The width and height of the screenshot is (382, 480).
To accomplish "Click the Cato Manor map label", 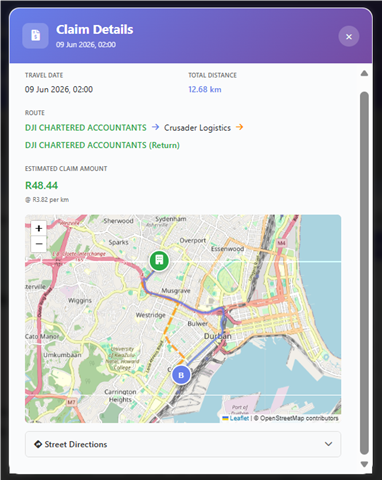I will tap(42, 336).
